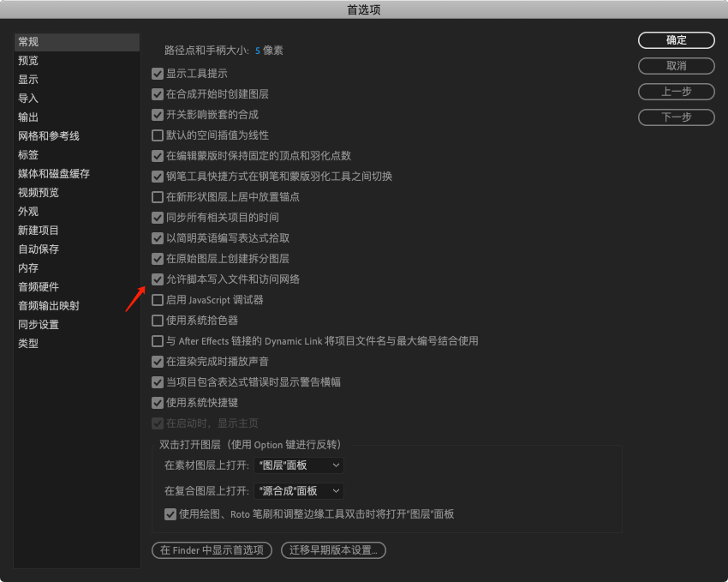Viewport: 728px width, 582px height.
Task: Open 在素材图层上打开 dropdown
Action: pos(299,465)
